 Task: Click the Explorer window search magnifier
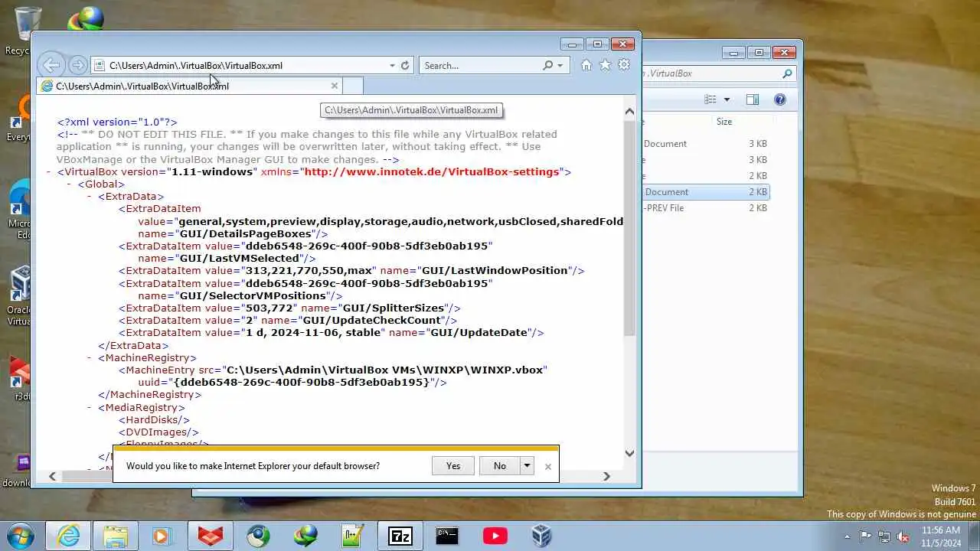(786, 73)
